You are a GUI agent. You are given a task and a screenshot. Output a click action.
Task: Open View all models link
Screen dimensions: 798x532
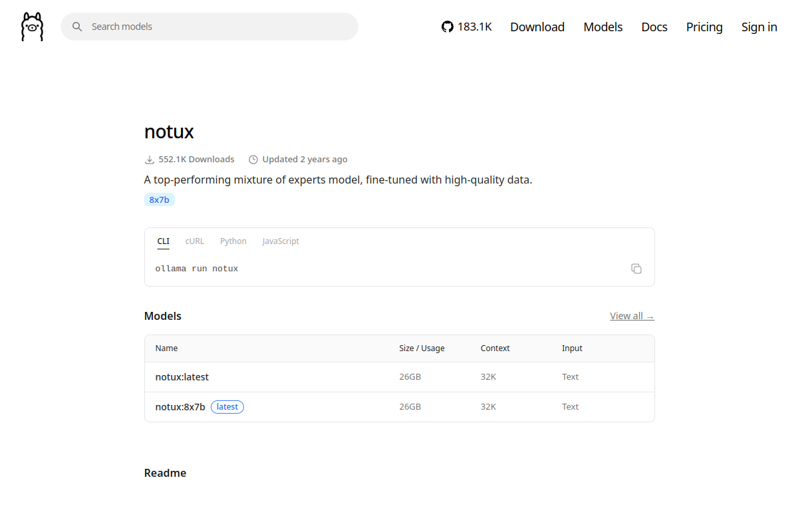coord(632,316)
